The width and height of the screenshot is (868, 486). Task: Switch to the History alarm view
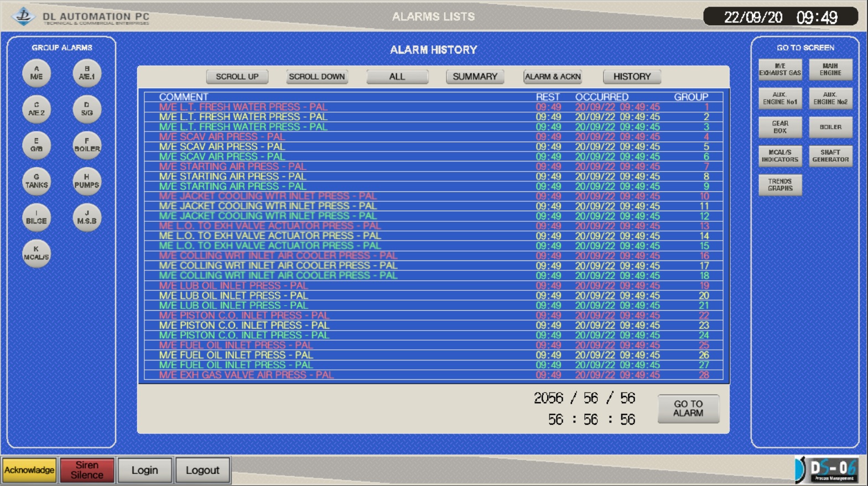[x=632, y=77]
